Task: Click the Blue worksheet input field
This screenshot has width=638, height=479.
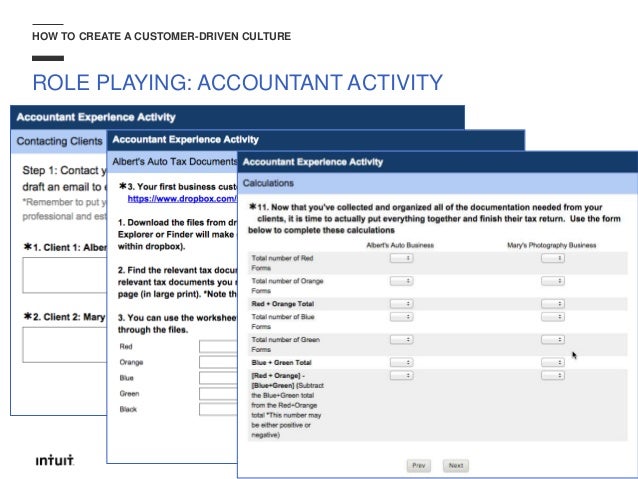Action: pos(218,378)
